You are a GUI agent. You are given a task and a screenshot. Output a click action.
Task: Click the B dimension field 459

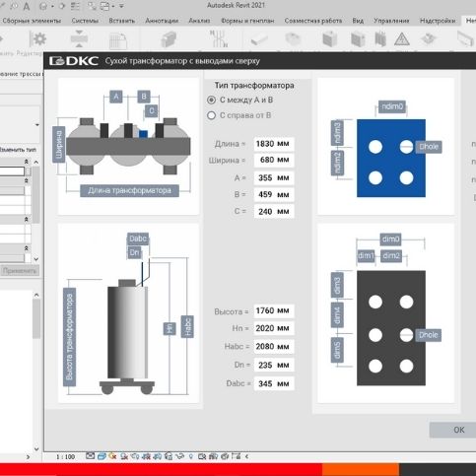tap(274, 194)
